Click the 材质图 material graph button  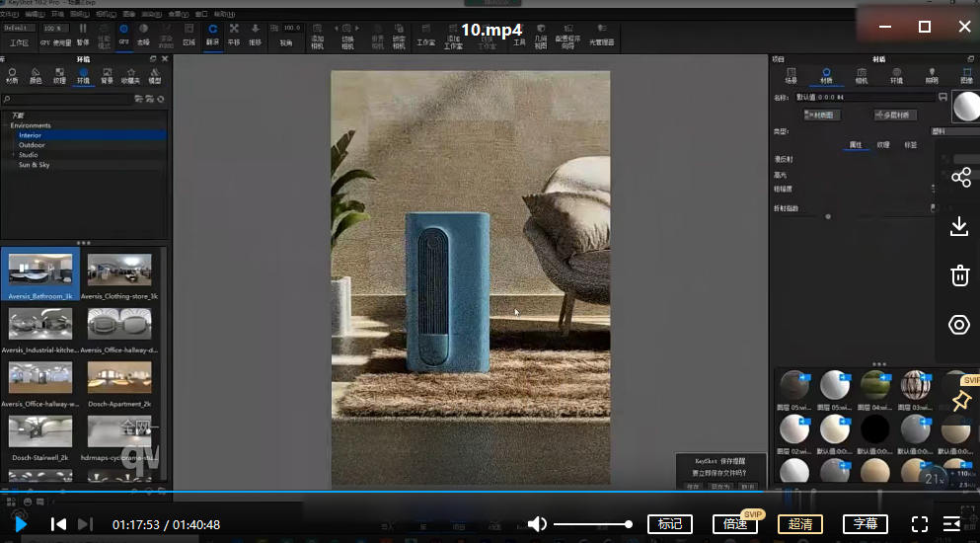pyautogui.click(x=821, y=116)
